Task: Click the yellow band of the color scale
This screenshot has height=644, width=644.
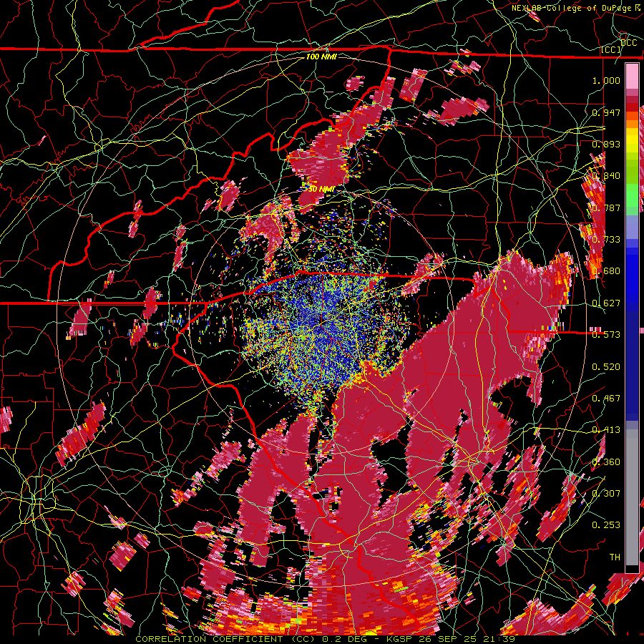Action: point(632,141)
